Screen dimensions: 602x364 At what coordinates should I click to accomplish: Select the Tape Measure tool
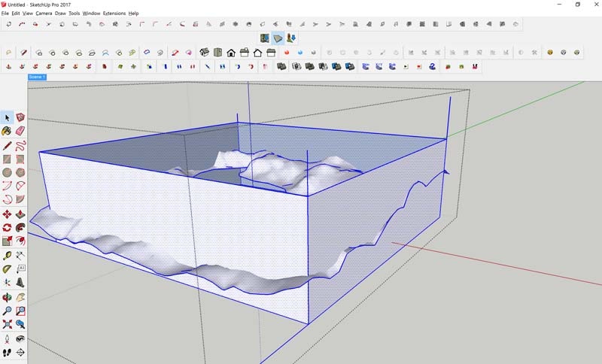(7, 256)
